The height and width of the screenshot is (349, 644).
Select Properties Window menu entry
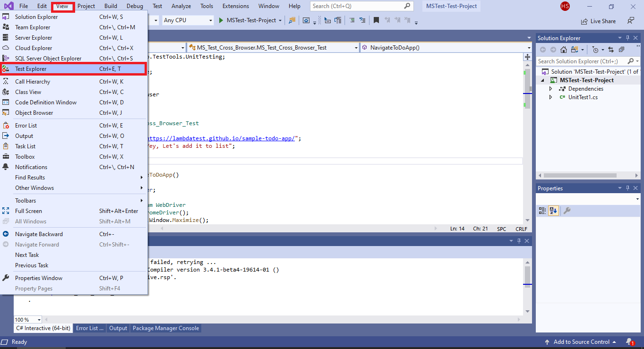pyautogui.click(x=74, y=278)
